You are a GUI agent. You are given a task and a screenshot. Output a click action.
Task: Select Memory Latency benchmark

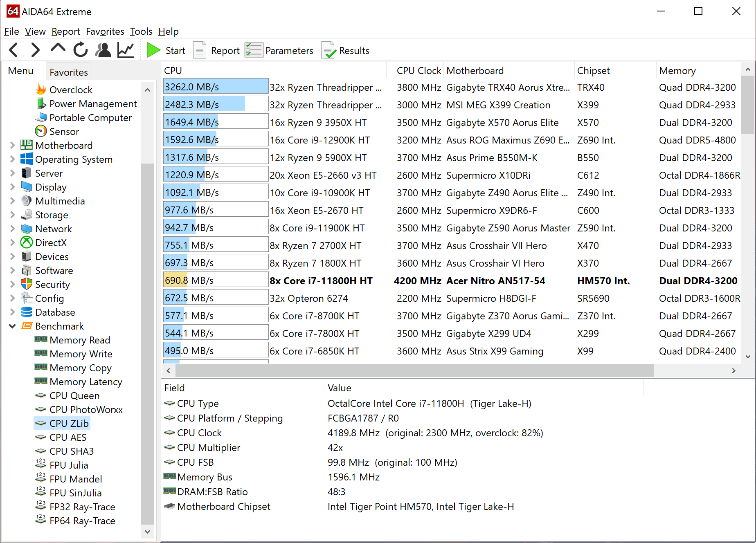pyautogui.click(x=85, y=381)
